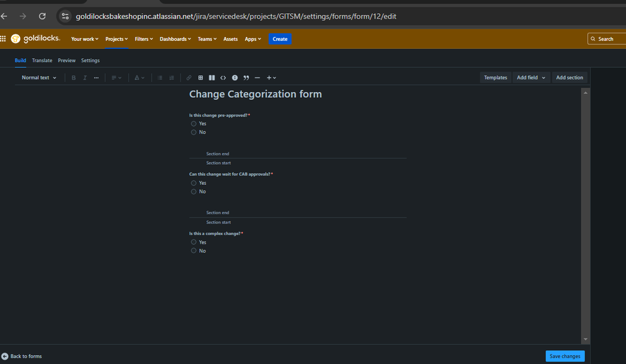Open Teams menu
This screenshot has height=364, width=626.
tap(207, 39)
